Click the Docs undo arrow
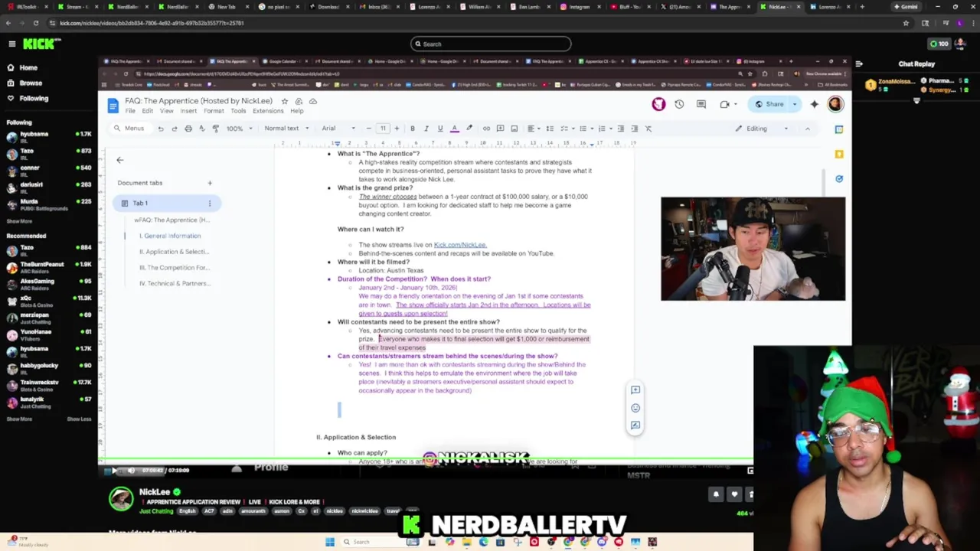 pos(160,129)
